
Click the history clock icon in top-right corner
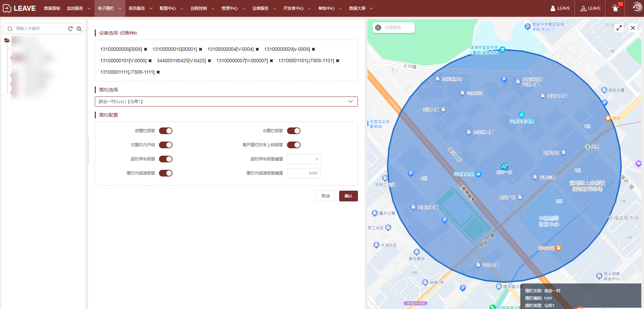click(x=636, y=8)
